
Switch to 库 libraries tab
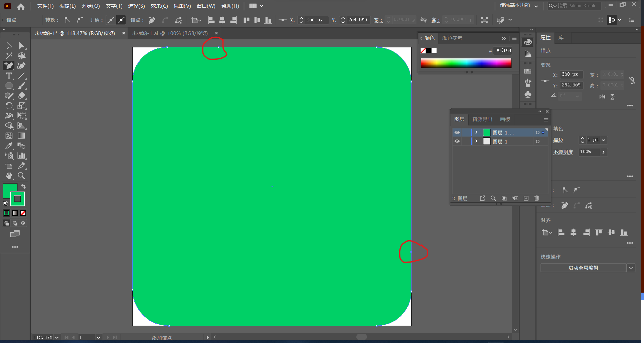561,38
